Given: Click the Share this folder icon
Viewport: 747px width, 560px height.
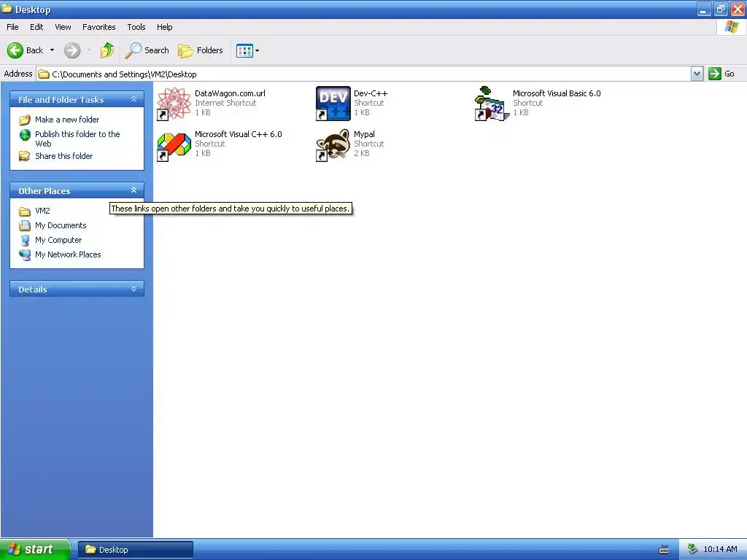Looking at the screenshot, I should [x=25, y=156].
